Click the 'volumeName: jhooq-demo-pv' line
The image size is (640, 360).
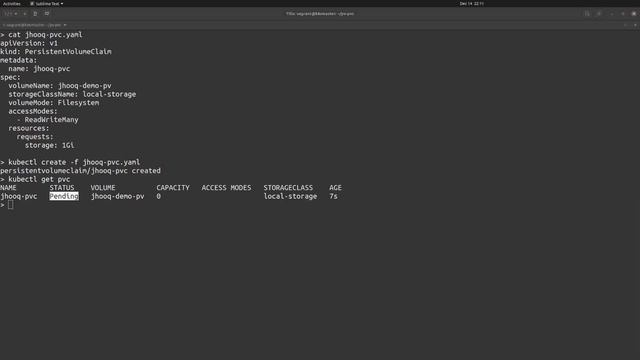coord(60,86)
